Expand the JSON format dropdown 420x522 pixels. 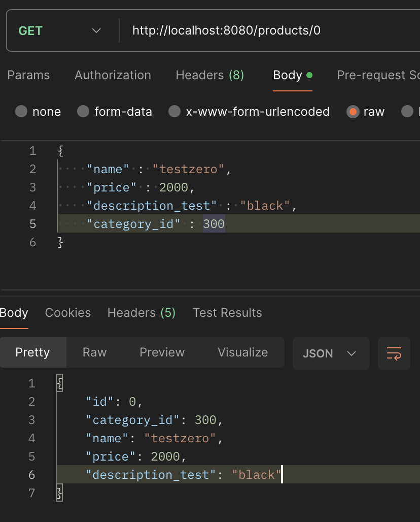(329, 353)
